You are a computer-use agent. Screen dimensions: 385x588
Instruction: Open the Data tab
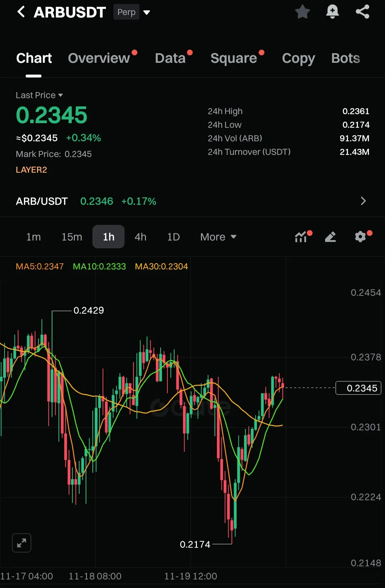[x=170, y=58]
